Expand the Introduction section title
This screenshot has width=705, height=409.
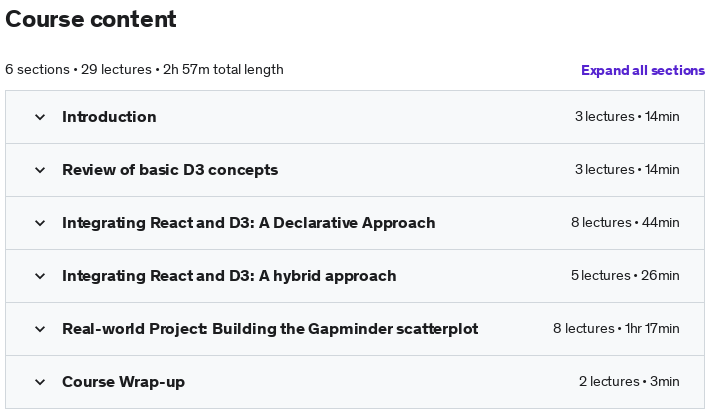[x=109, y=117]
